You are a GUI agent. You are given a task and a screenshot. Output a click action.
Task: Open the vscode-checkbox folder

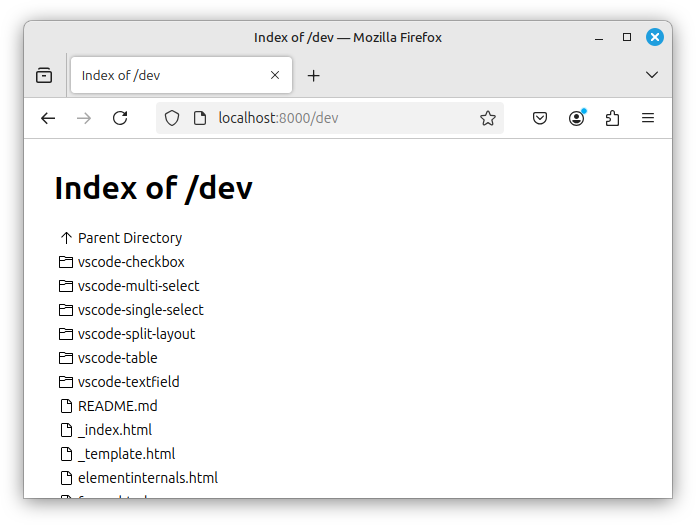pos(131,262)
